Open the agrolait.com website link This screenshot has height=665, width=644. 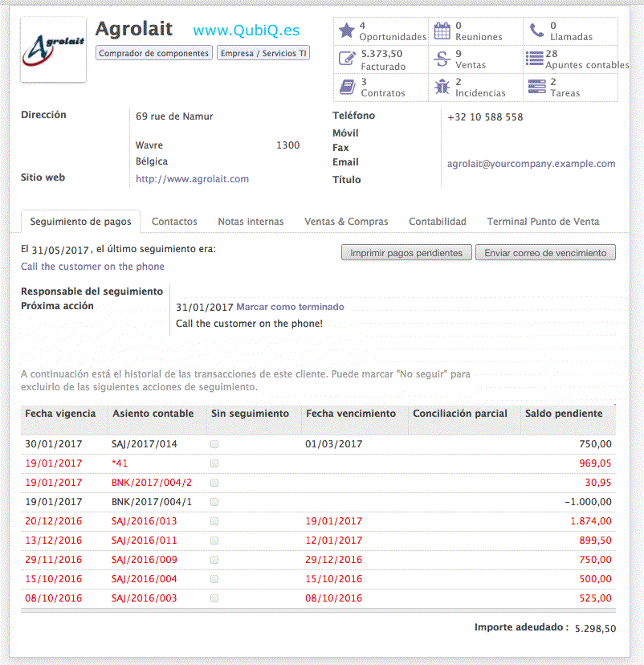coord(192,179)
